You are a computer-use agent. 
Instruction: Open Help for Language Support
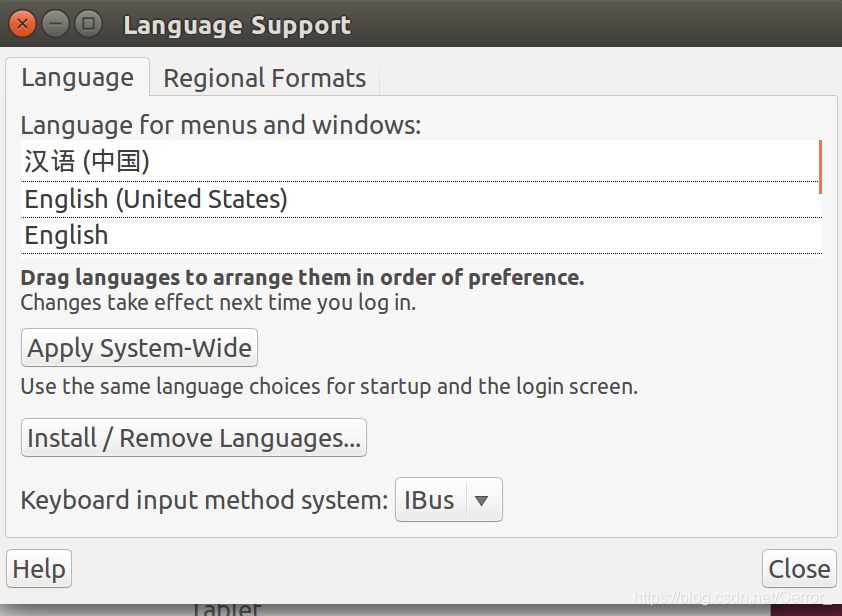(39, 569)
